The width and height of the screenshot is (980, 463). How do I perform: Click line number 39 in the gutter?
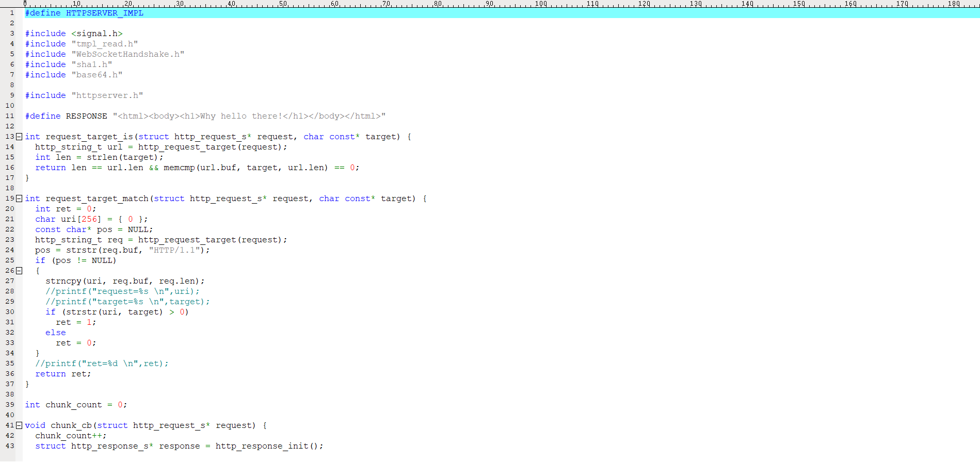point(10,405)
